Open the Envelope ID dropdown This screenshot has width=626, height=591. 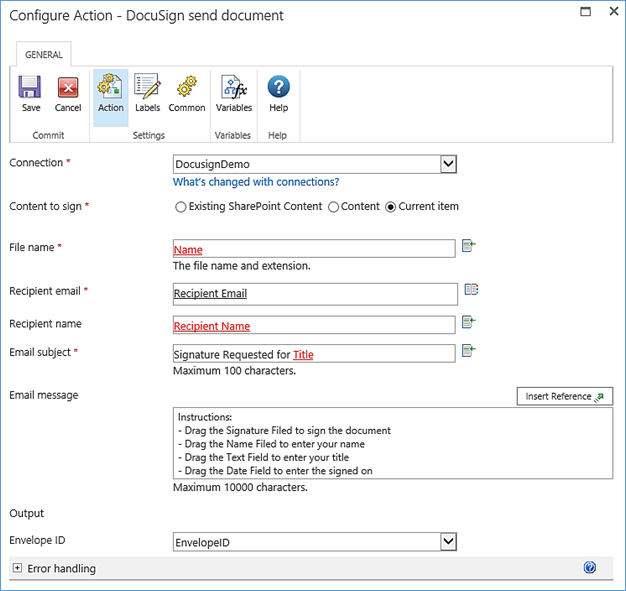click(448, 542)
